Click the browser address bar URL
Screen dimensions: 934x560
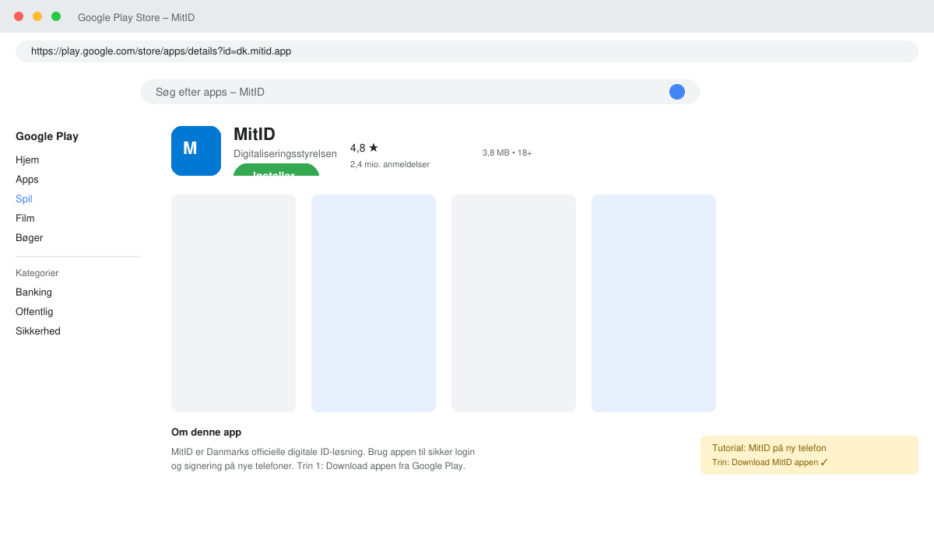pyautogui.click(x=467, y=51)
